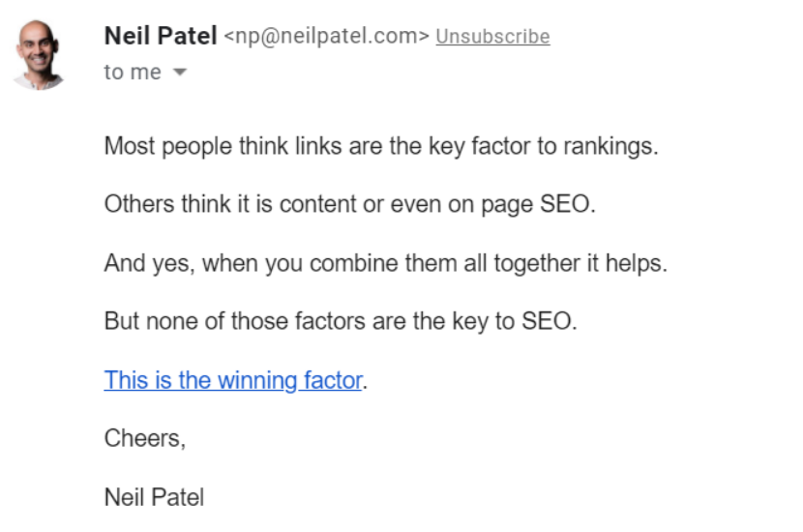Click the "to me" recipient text

coord(133,73)
